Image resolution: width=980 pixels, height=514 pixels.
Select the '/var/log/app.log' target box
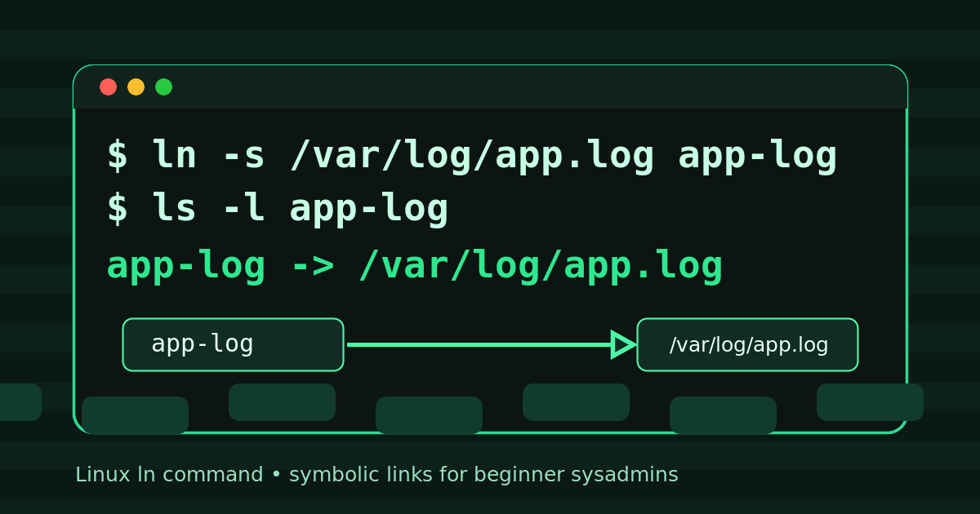747,344
